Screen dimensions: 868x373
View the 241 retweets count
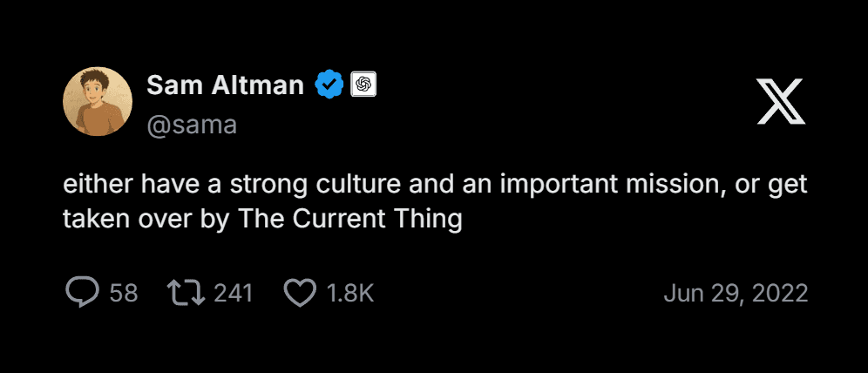click(233, 293)
